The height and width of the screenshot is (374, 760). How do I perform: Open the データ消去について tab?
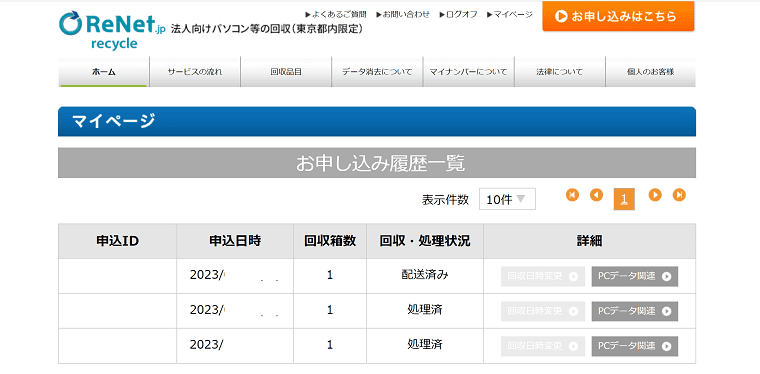pos(377,72)
